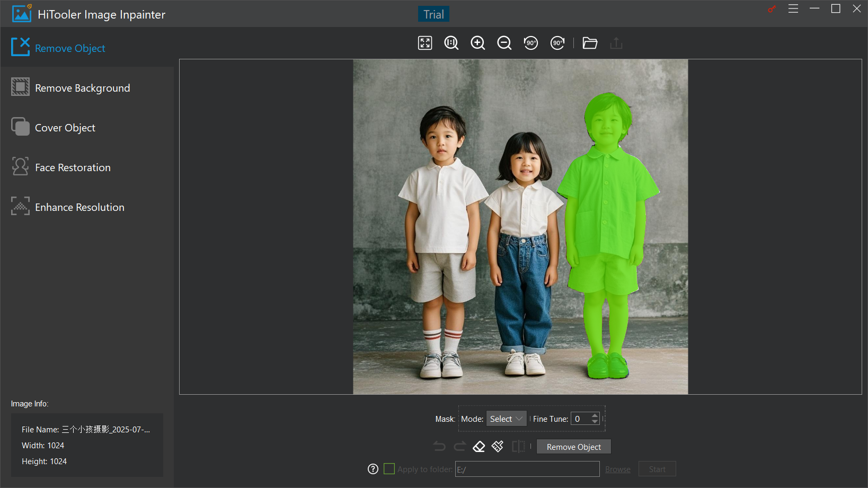Minimize the application window
The height and width of the screenshot is (488, 868).
point(814,9)
